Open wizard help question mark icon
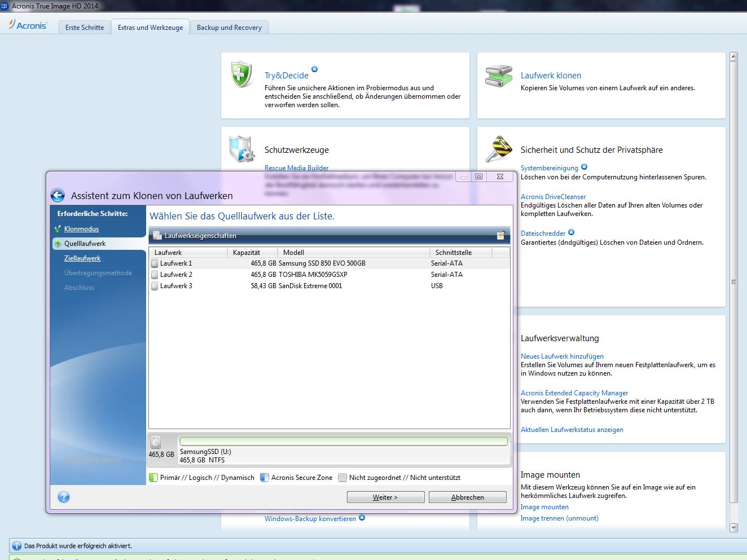 (x=64, y=497)
